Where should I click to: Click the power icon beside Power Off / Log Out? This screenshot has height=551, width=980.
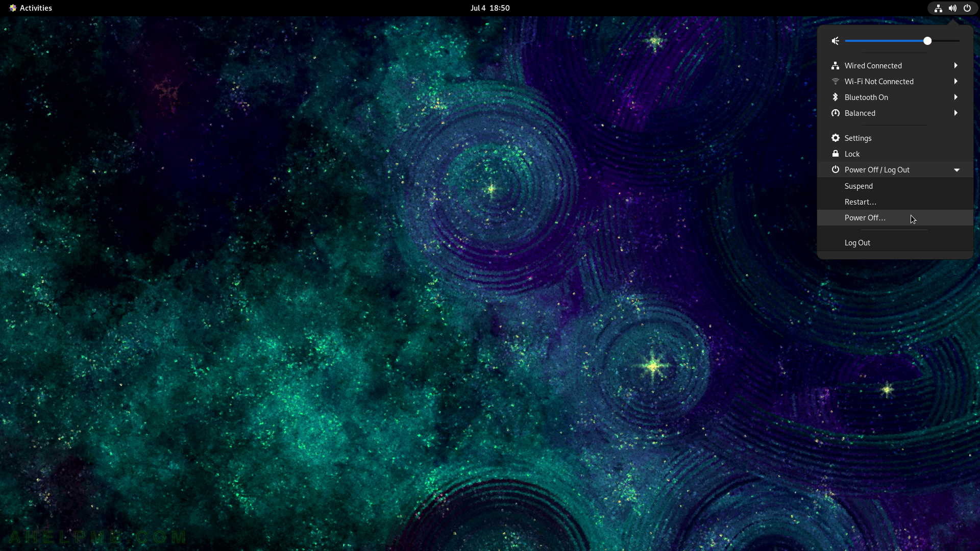coord(835,169)
